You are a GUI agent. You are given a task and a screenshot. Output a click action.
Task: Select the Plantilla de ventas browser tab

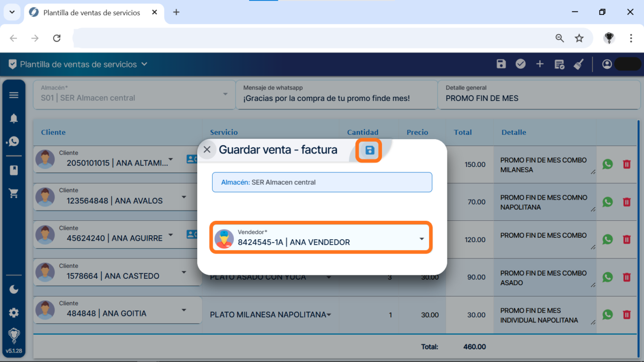(92, 12)
